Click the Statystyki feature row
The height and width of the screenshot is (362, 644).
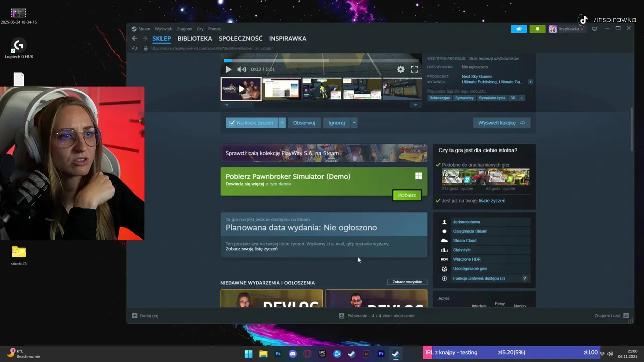coord(485,250)
